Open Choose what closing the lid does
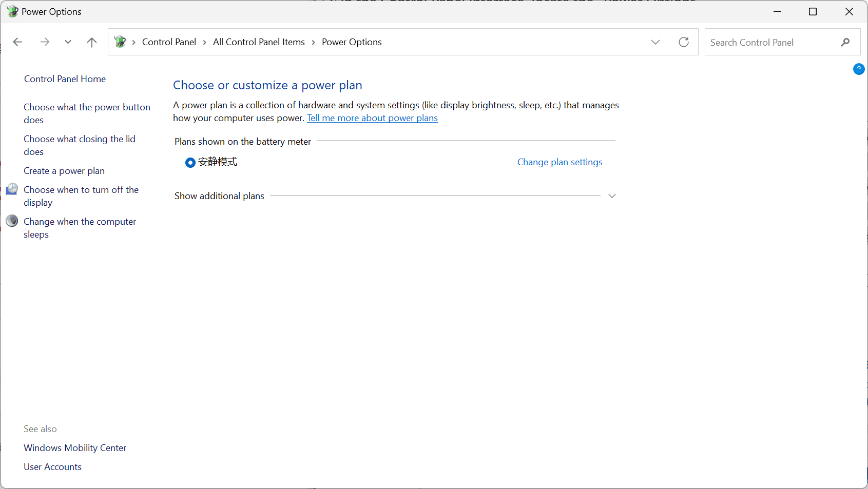This screenshot has height=489, width=868. (80, 145)
